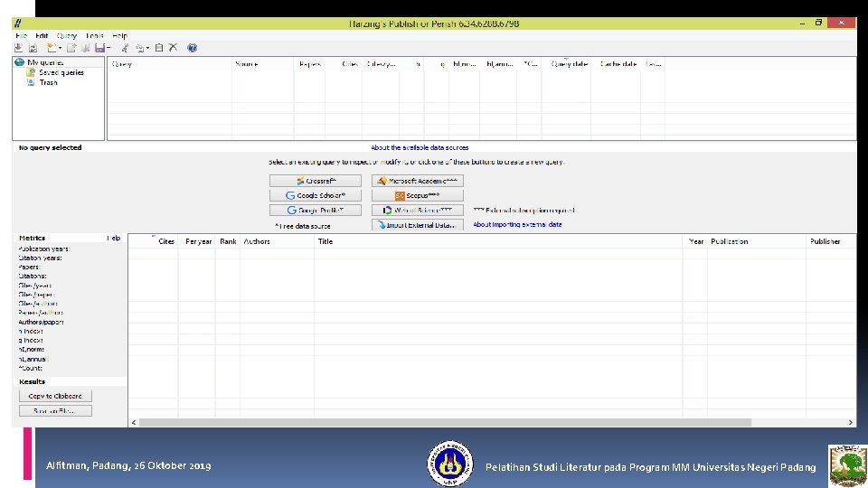Screen dimensions: 868x488
Task: Select the Saved queries folder
Action: click(61, 72)
